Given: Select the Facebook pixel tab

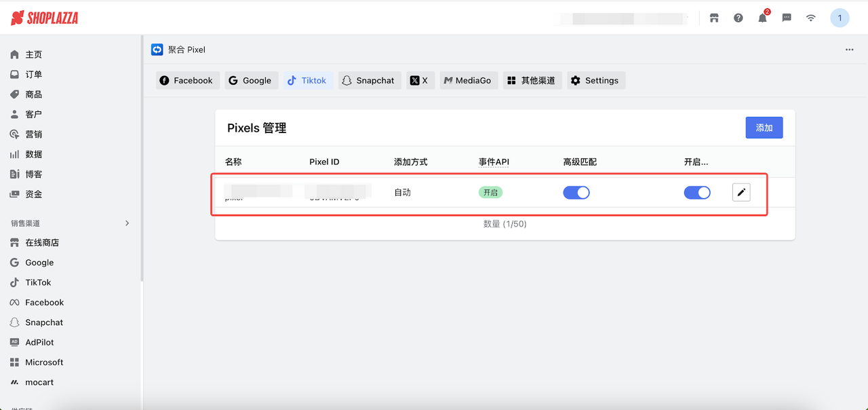Looking at the screenshot, I should (x=187, y=80).
